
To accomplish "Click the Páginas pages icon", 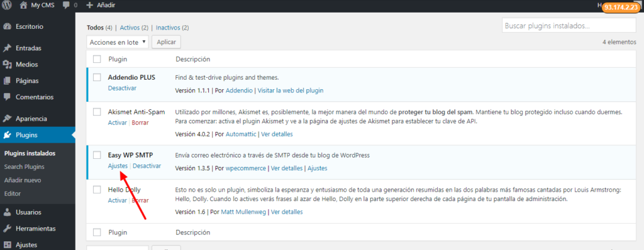I will (x=7, y=81).
